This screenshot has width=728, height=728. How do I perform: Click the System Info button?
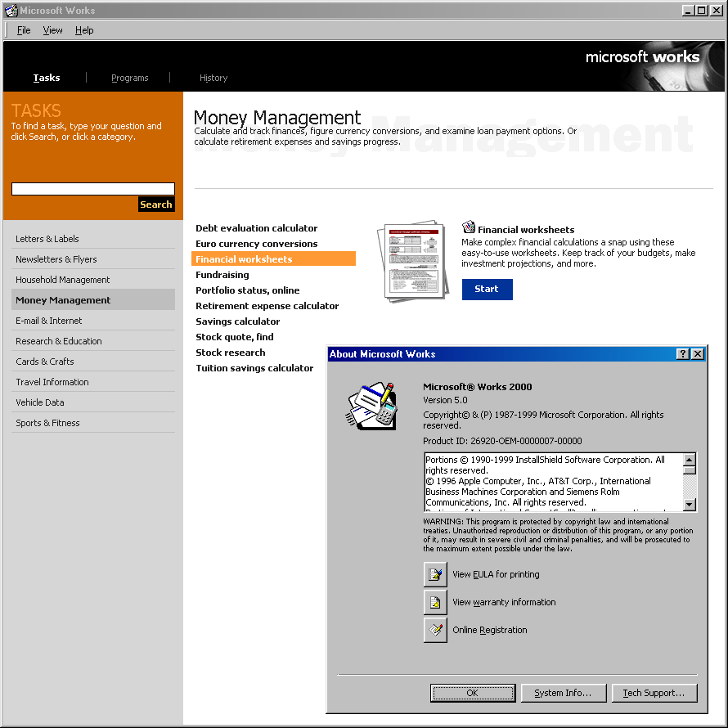(x=563, y=693)
